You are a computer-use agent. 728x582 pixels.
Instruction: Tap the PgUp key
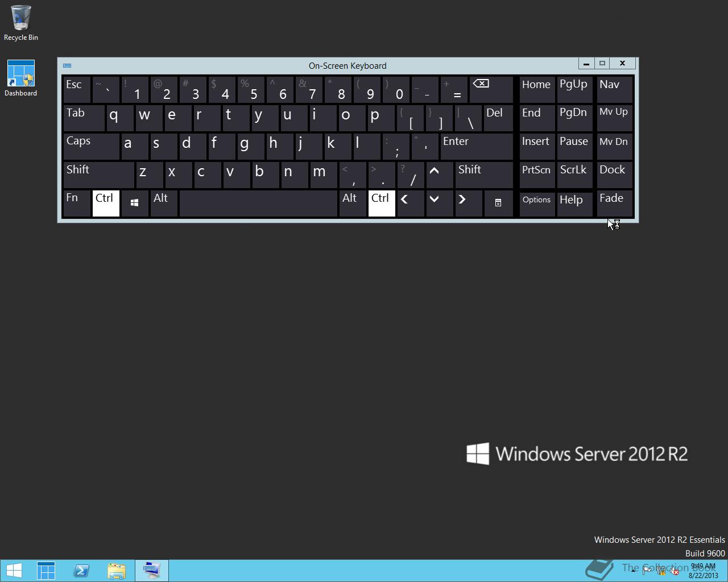(574, 89)
